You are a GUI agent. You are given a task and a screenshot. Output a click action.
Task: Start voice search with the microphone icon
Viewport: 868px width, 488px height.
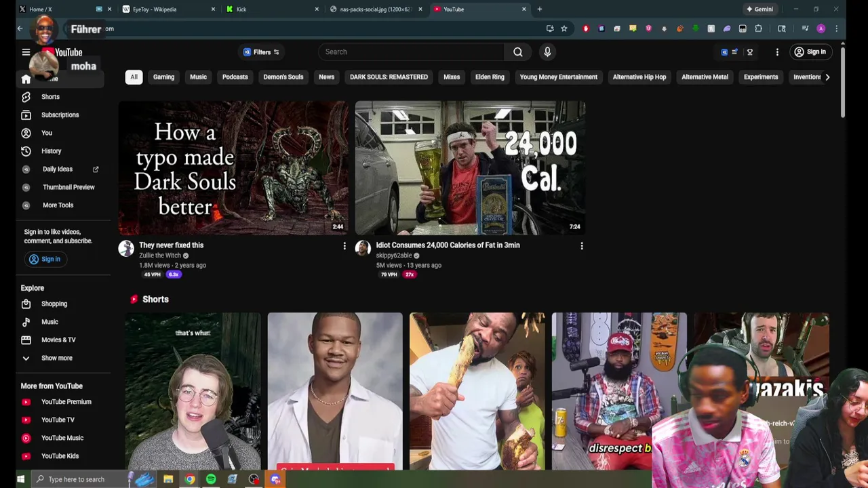click(547, 52)
